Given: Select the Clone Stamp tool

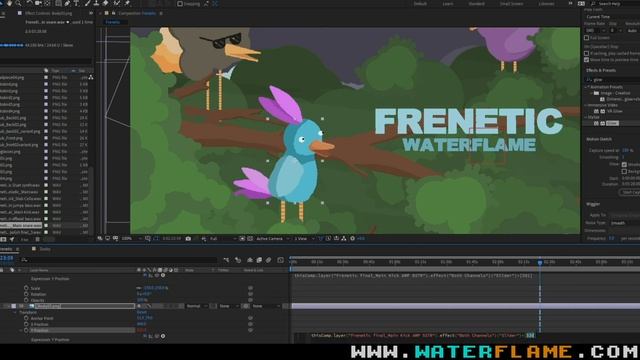Looking at the screenshot, I should [96, 3].
